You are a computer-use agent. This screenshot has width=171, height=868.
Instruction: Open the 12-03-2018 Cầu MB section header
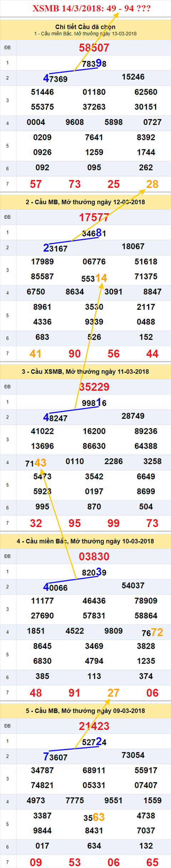[x=85, y=202]
